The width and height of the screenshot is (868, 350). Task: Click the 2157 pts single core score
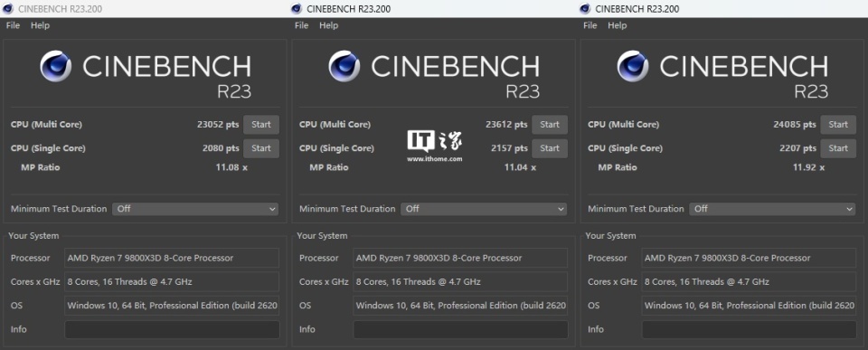pos(509,148)
